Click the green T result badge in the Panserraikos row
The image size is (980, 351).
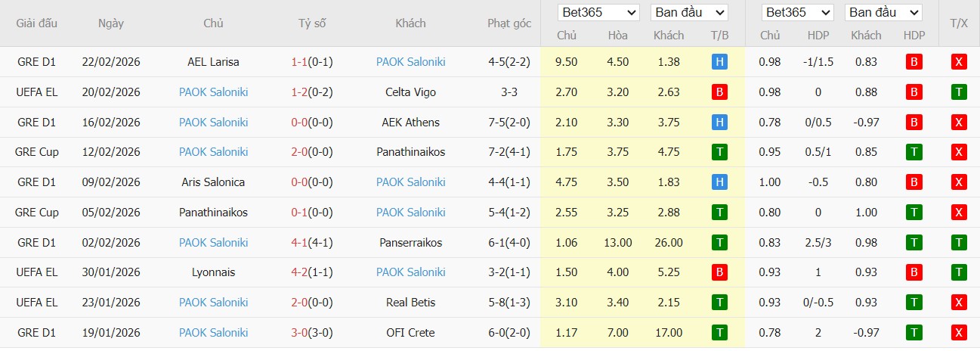click(719, 243)
